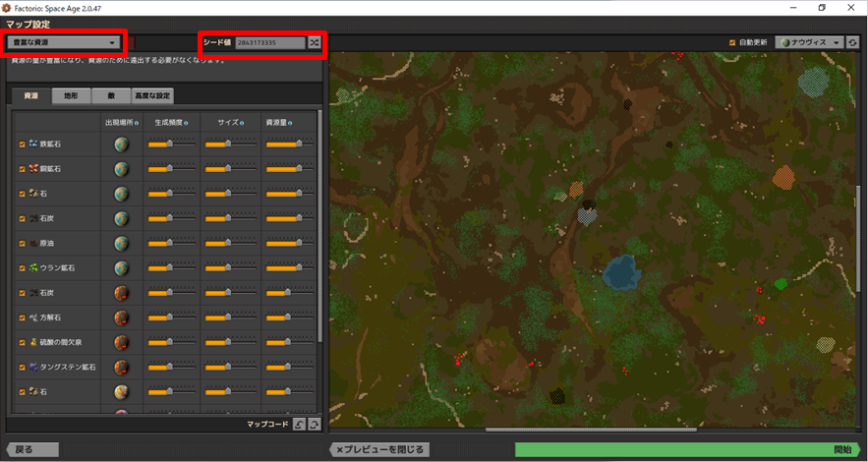Screen dimensions: 868x462
Task: Click the info icon beside 資源量 header
Action: 290,123
